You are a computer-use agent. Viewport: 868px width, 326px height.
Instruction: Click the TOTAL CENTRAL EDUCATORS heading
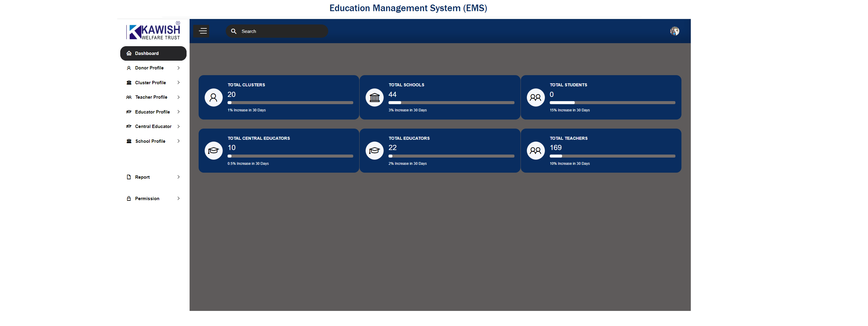point(259,138)
